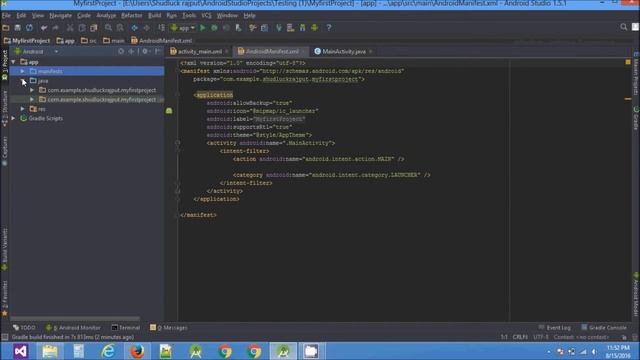Viewport: 640px width, 360px height.
Task: Open Project panel gear settings
Action: (x=146, y=52)
